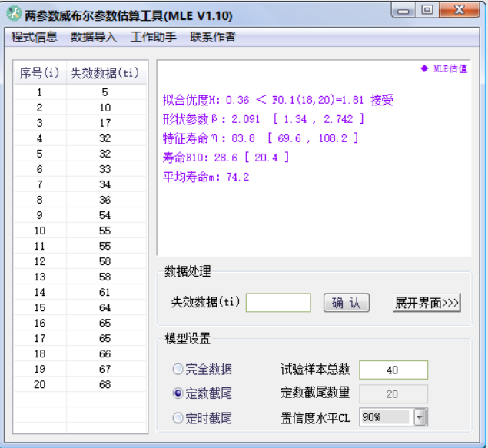
Task: Click the 寿命B10 result line
Action: [x=226, y=158]
